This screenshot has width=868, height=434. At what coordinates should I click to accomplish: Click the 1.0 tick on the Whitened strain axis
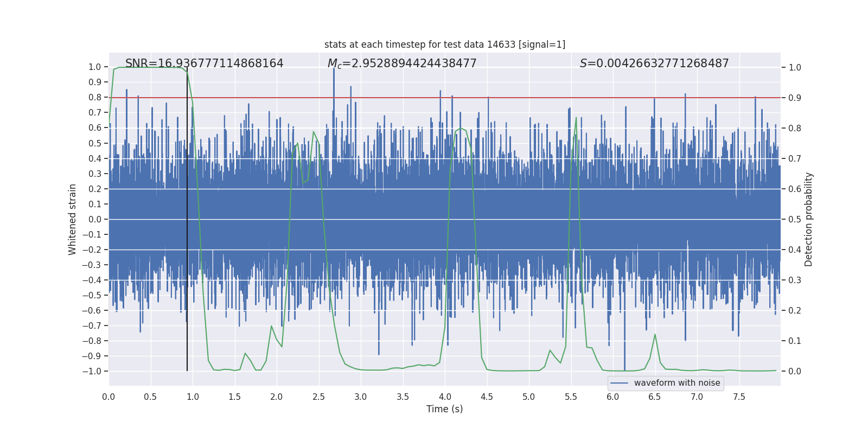[95, 67]
